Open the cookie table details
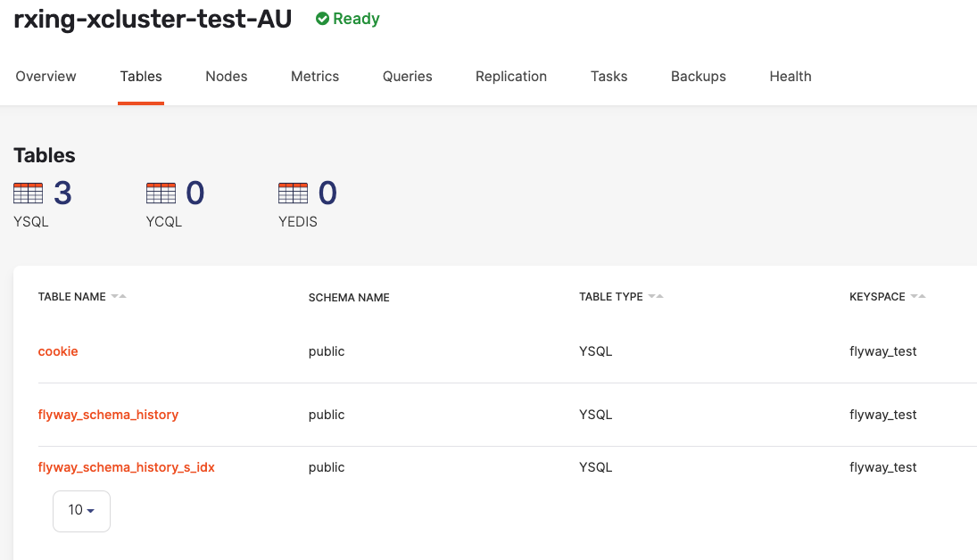 [58, 351]
